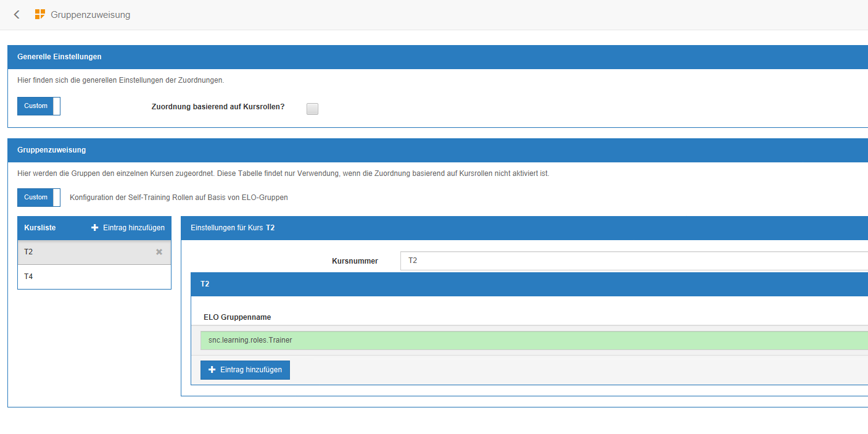868x434 pixels.
Task: Click the Gruppenzuweisung page title text
Action: [91, 15]
